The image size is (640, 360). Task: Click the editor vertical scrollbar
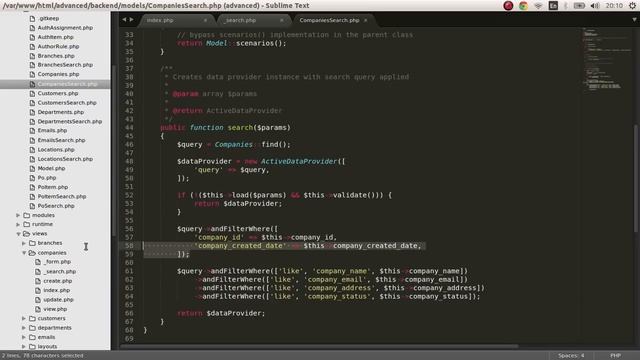click(x=636, y=178)
